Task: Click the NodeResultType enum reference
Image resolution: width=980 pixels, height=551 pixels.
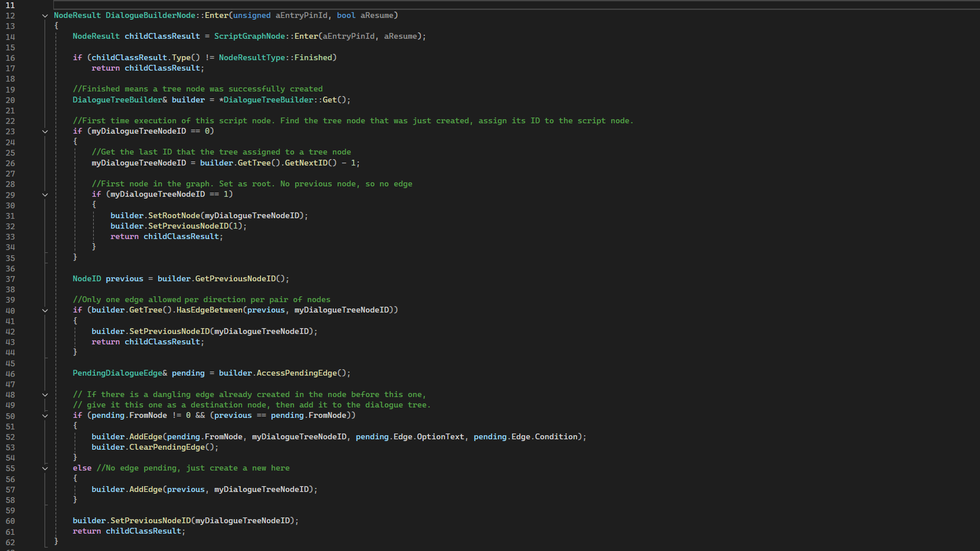Action: pos(252,58)
